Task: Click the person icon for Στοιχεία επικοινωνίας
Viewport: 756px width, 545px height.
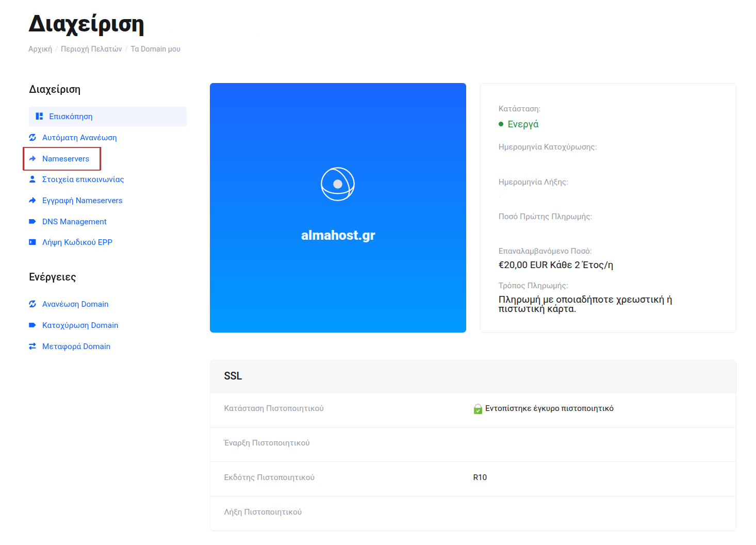Action: [32, 179]
